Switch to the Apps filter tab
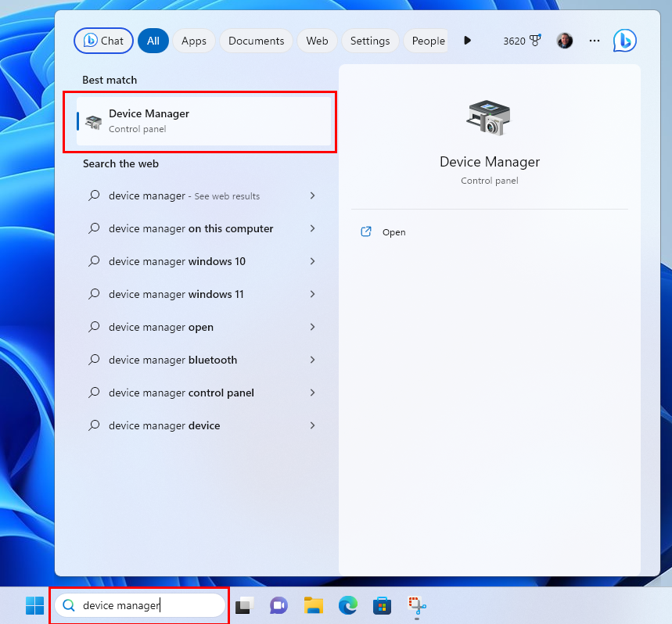Image resolution: width=672 pixels, height=624 pixels. [194, 41]
